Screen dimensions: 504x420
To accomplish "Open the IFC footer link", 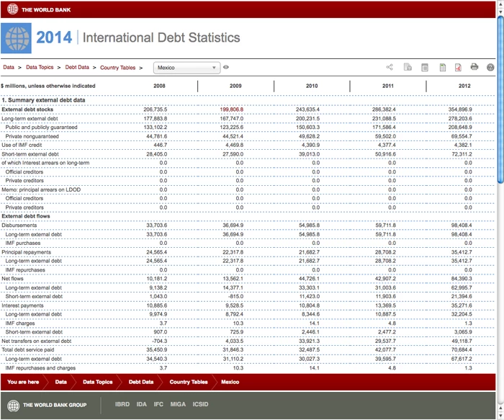I will click(x=158, y=404).
